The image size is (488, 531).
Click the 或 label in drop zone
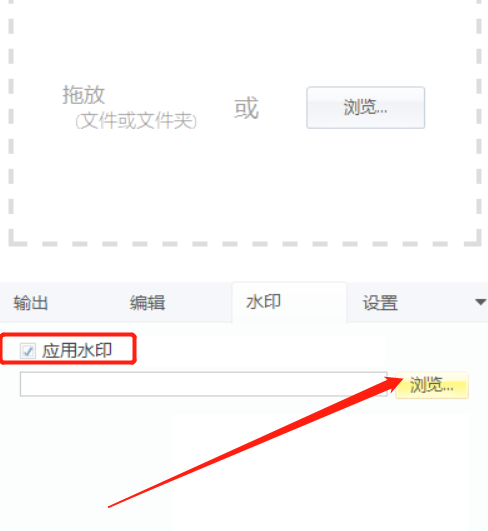(247, 108)
